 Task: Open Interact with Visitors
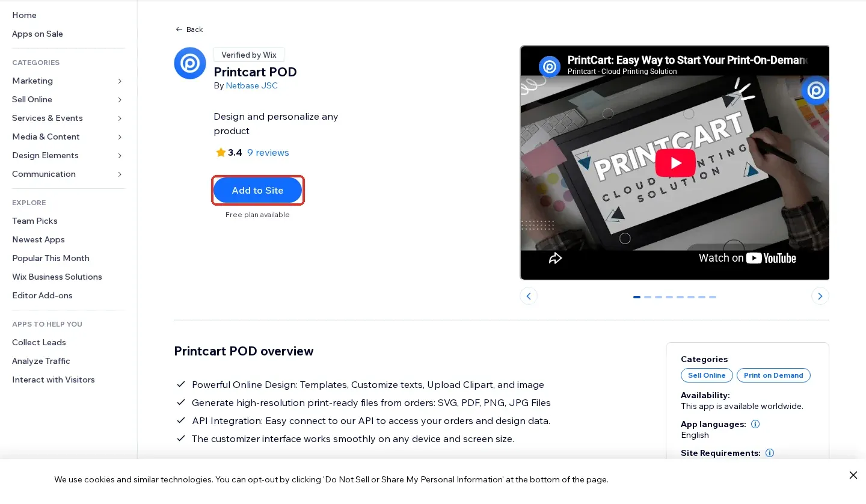[54, 380]
